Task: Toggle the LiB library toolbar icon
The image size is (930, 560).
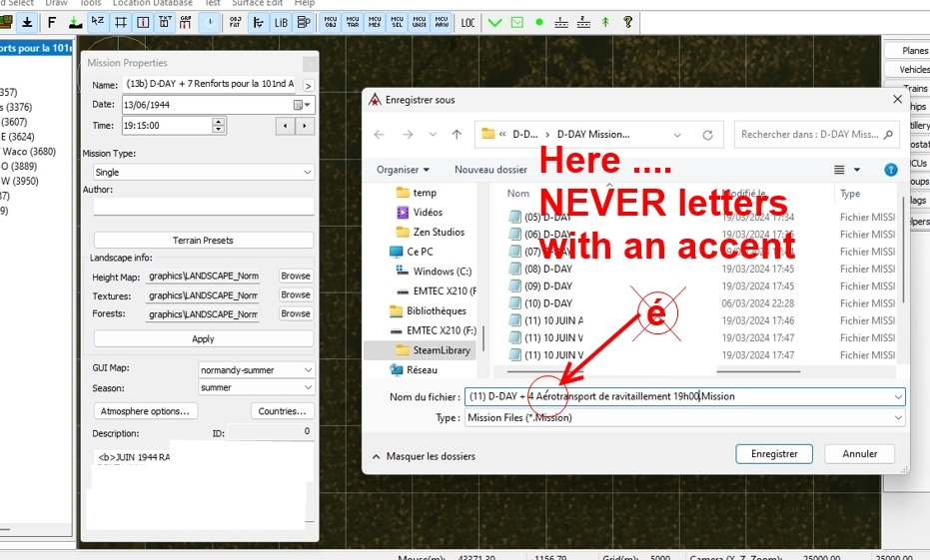Action: pos(281,23)
